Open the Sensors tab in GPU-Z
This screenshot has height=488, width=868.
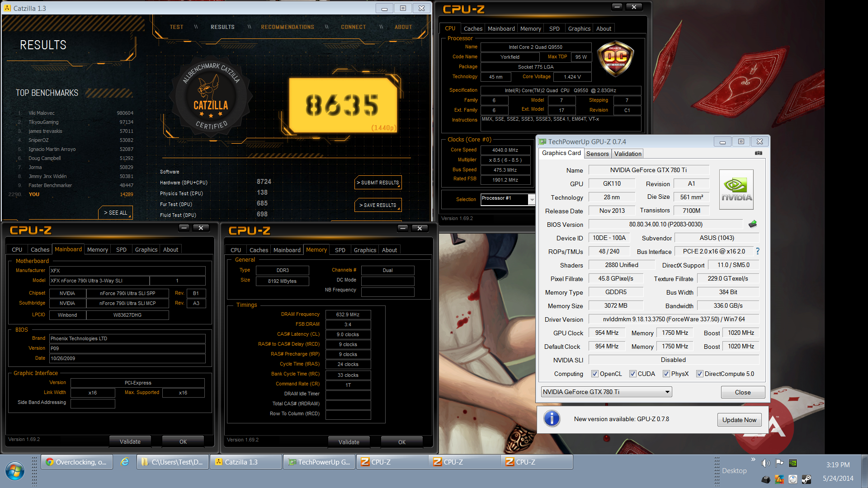coord(597,154)
